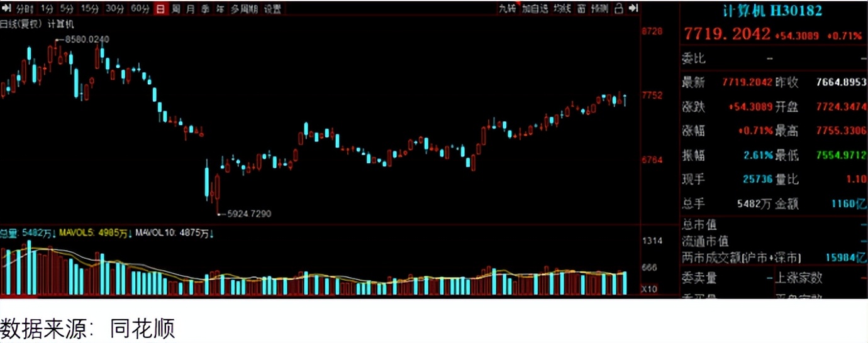
Task: Switch to 年 yearly K-line
Action: tap(220, 9)
